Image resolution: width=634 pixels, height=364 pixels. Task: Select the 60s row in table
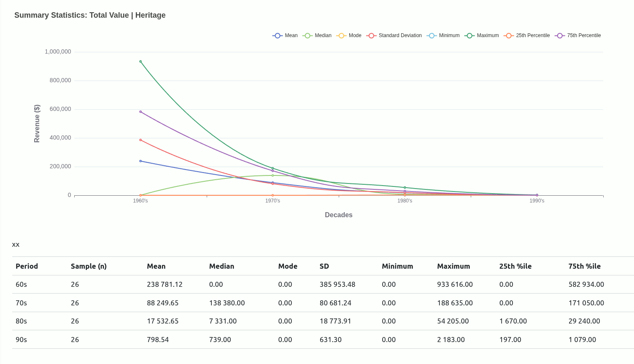coord(21,284)
